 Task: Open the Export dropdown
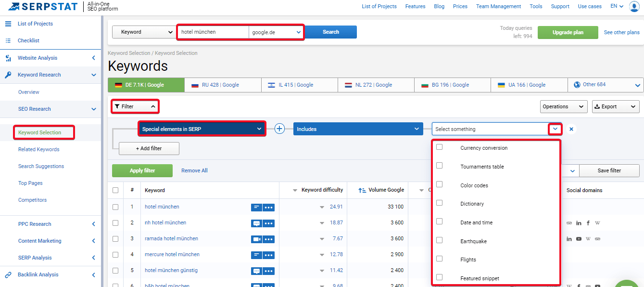[x=616, y=106]
